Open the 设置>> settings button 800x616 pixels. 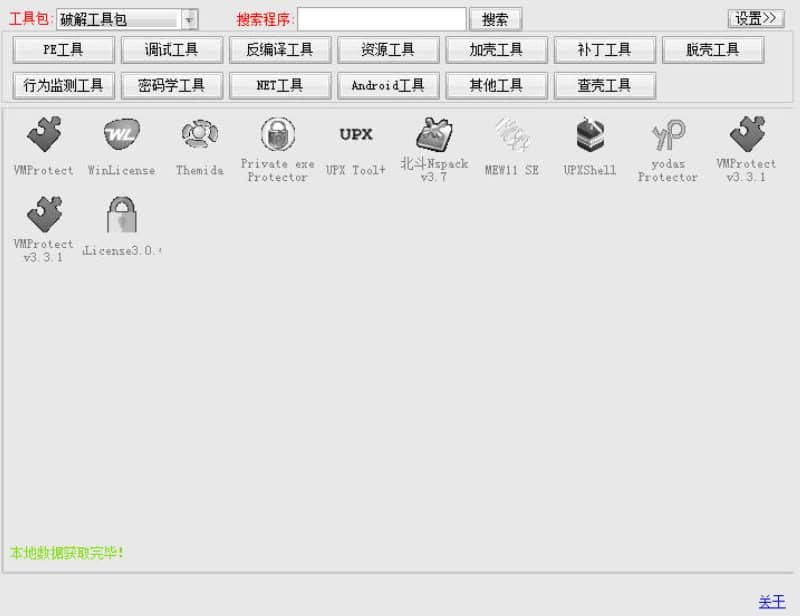click(756, 18)
